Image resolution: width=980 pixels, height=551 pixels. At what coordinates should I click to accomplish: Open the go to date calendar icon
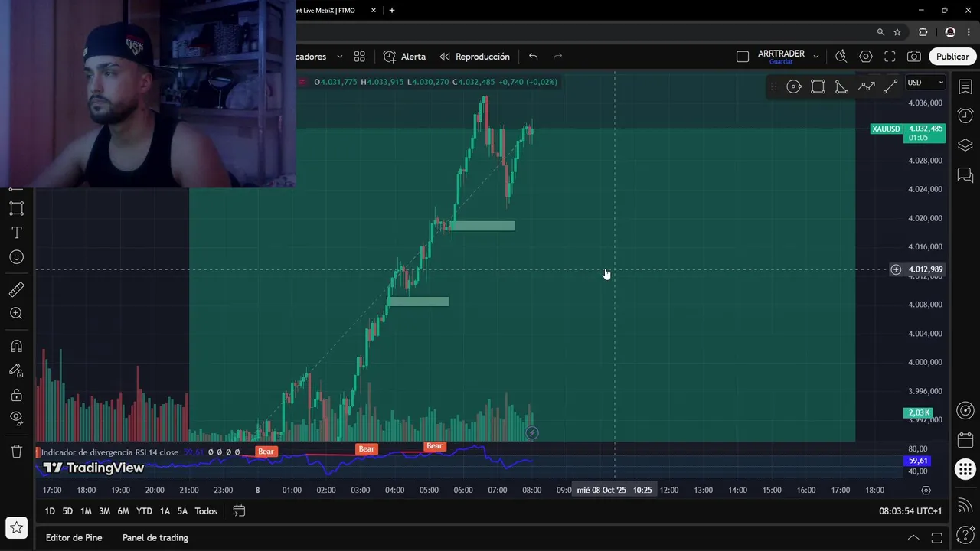tap(239, 511)
